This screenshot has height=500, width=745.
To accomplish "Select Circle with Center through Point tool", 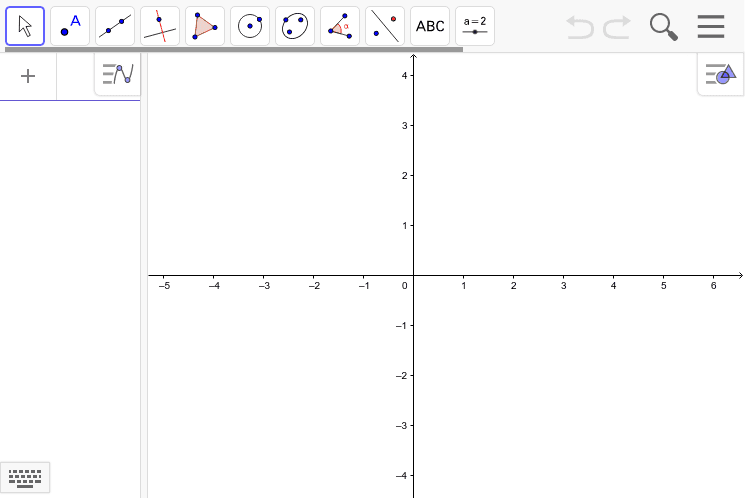I will pyautogui.click(x=250, y=26).
